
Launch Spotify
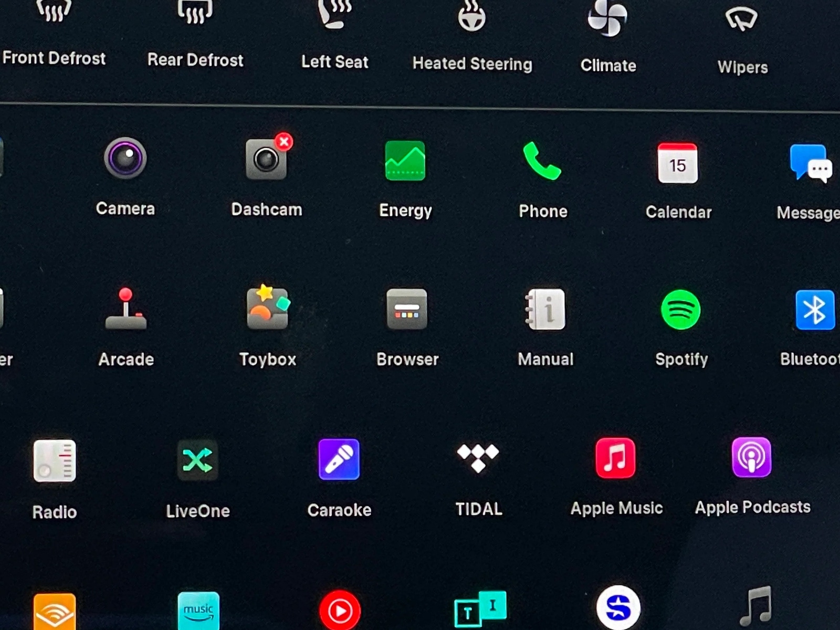tap(681, 329)
